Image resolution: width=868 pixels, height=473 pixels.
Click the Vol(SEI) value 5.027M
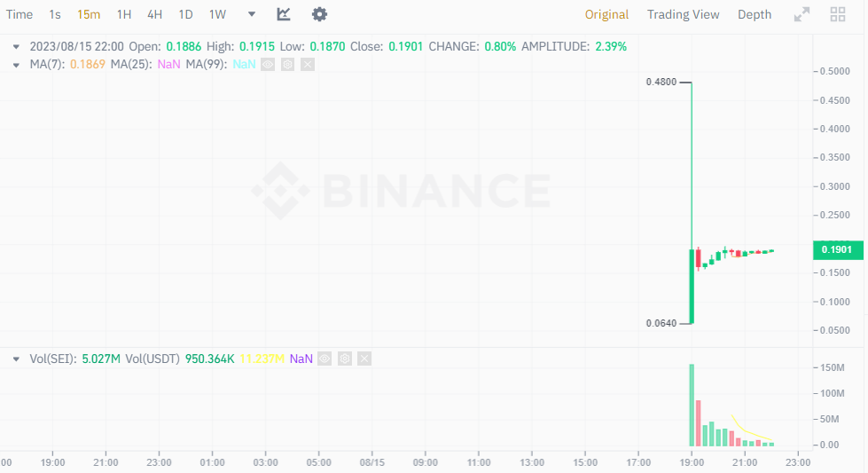101,359
